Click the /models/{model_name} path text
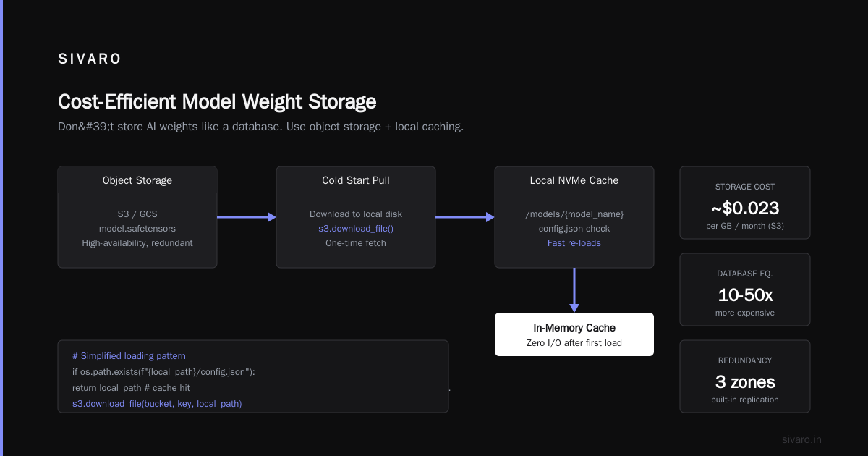The height and width of the screenshot is (456, 868). (x=574, y=214)
